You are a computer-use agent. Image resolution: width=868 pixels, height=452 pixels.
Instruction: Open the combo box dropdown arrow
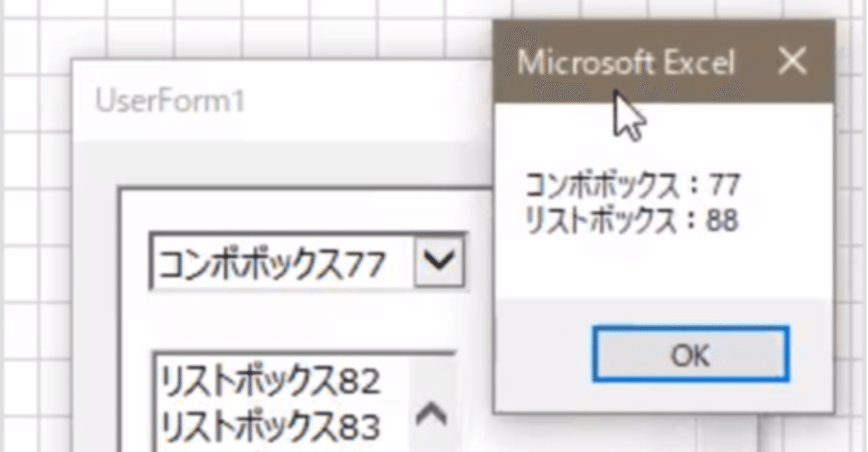coord(440,261)
